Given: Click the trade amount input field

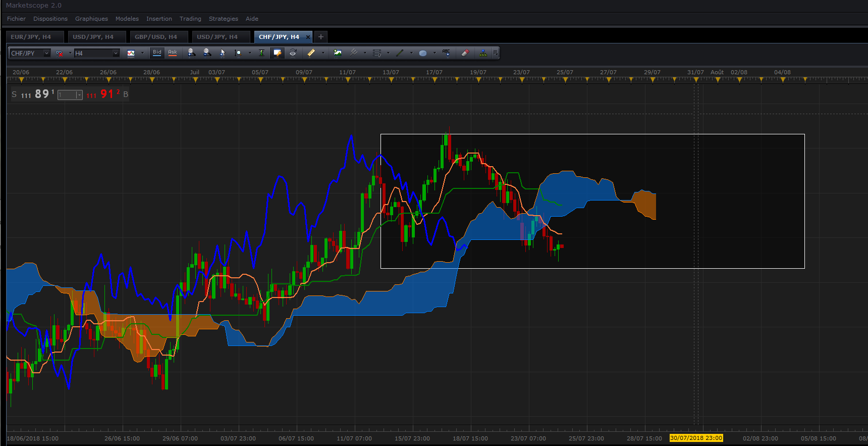Looking at the screenshot, I should click(x=67, y=95).
